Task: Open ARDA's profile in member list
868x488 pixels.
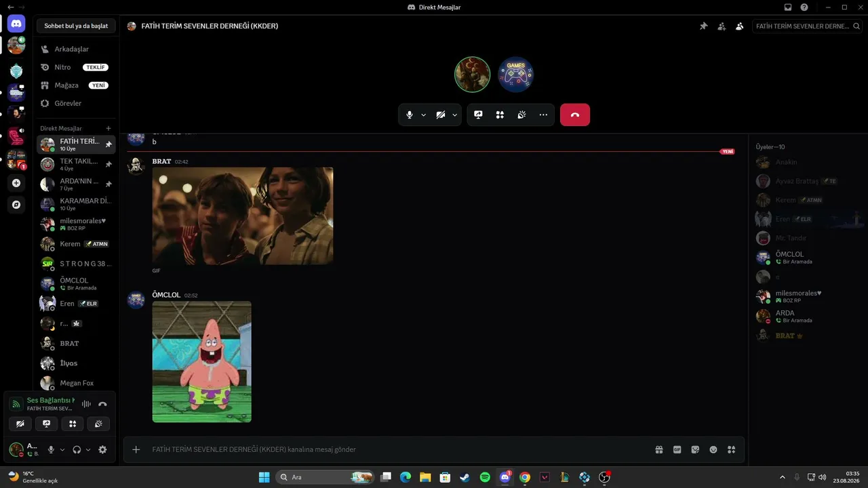Action: point(808,317)
